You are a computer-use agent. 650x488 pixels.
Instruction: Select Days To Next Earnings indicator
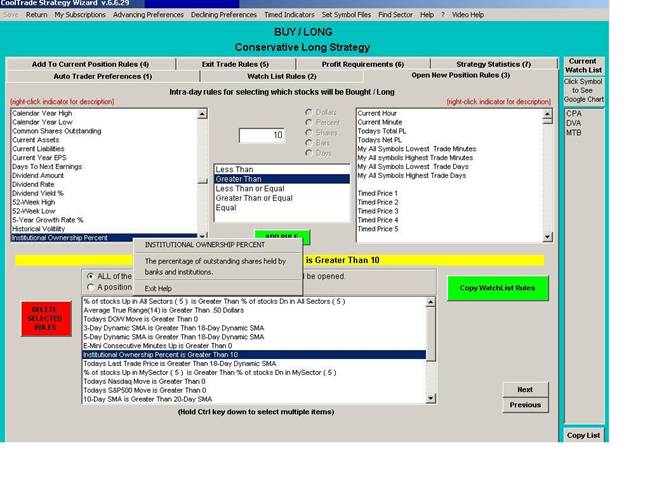(x=104, y=167)
